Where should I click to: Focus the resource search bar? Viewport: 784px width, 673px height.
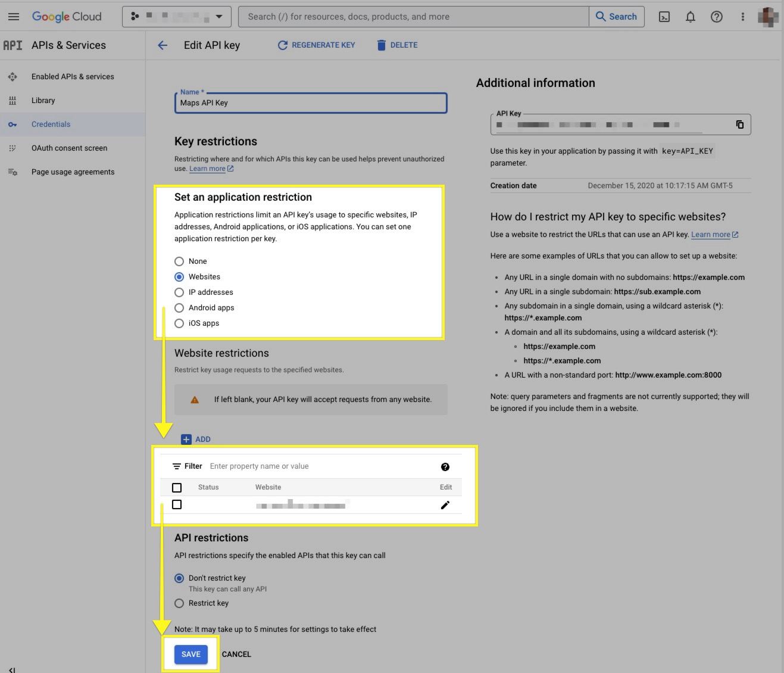tap(413, 17)
